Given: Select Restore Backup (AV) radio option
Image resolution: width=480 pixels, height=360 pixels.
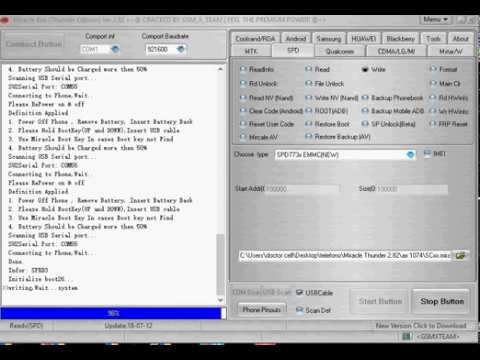Looking at the screenshot, I should tap(338, 137).
